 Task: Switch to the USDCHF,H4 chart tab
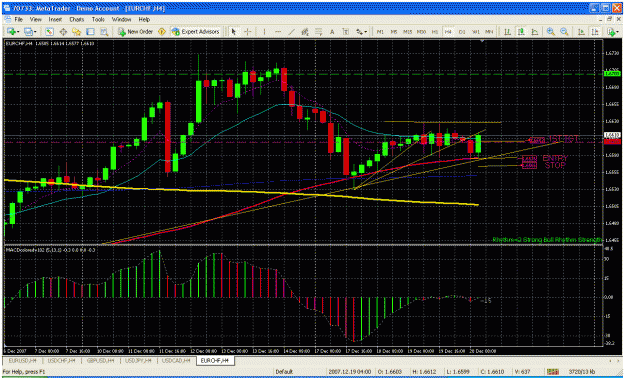(61, 360)
